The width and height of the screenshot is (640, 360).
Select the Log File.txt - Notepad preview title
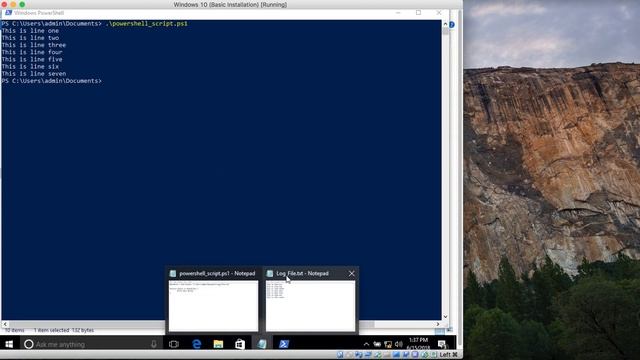click(x=302, y=273)
